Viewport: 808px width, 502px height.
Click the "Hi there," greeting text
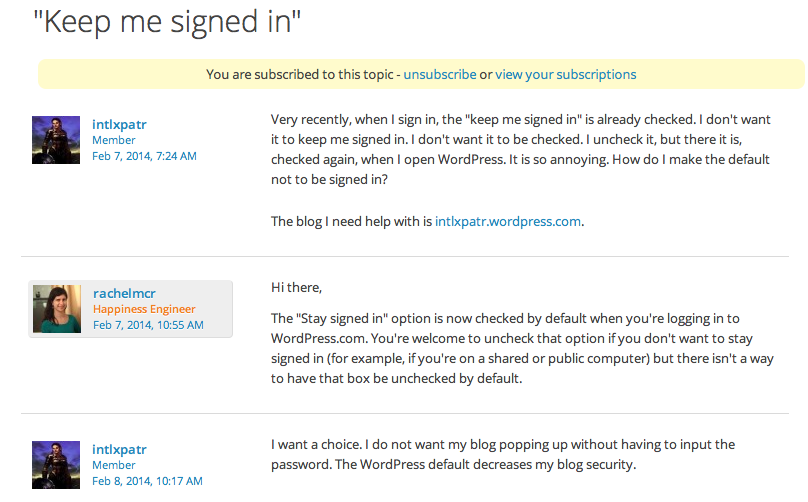[x=297, y=288]
